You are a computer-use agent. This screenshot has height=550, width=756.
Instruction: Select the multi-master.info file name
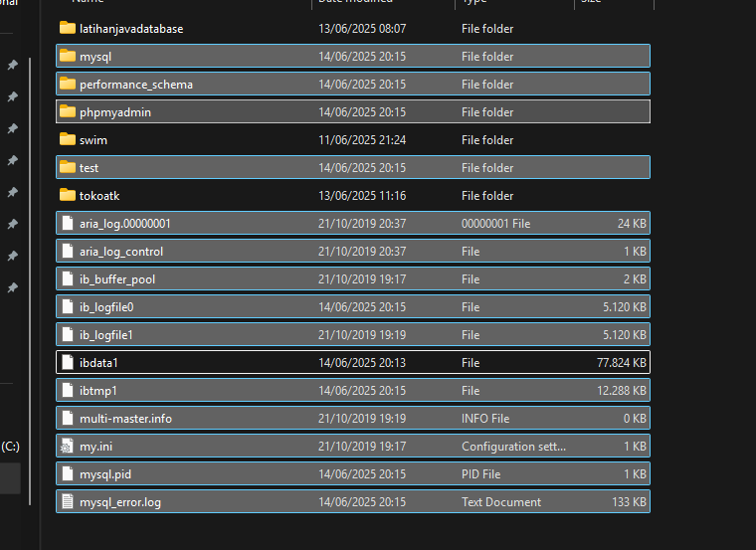pos(125,419)
